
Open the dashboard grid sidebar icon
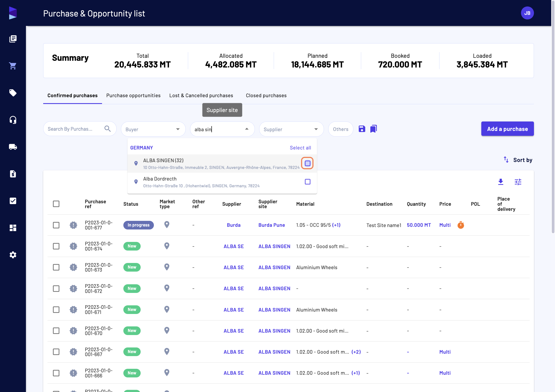tap(13, 228)
